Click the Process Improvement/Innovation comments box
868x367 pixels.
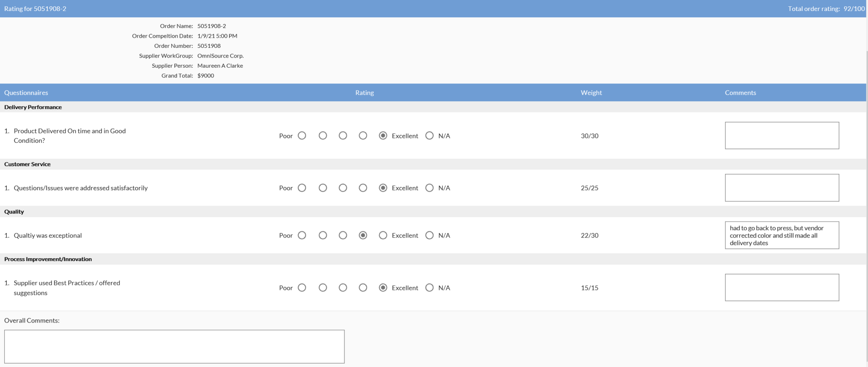[782, 287]
